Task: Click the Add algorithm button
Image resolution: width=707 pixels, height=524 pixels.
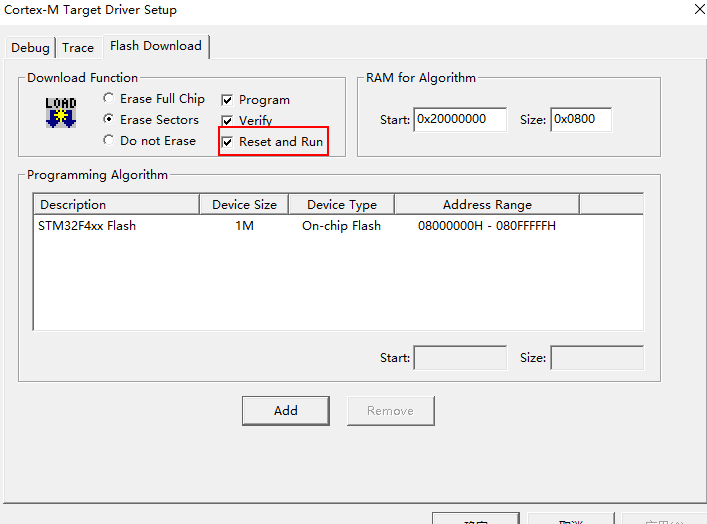Action: click(286, 411)
